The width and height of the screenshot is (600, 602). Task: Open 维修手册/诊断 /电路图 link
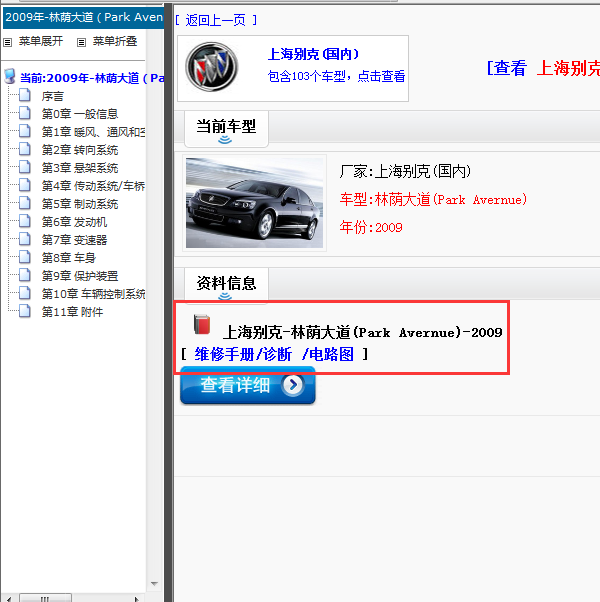[274, 354]
